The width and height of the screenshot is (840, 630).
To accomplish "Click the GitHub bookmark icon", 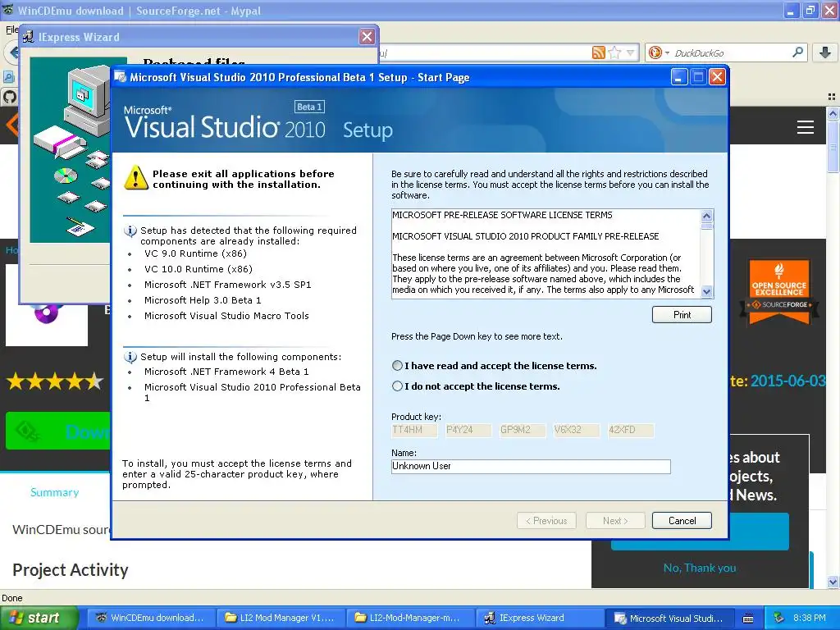I will point(9,97).
